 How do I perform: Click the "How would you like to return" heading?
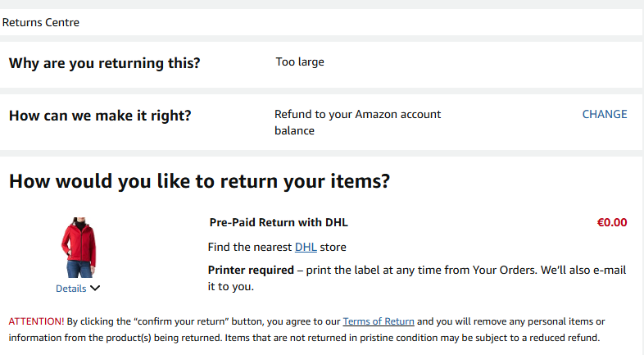click(199, 181)
